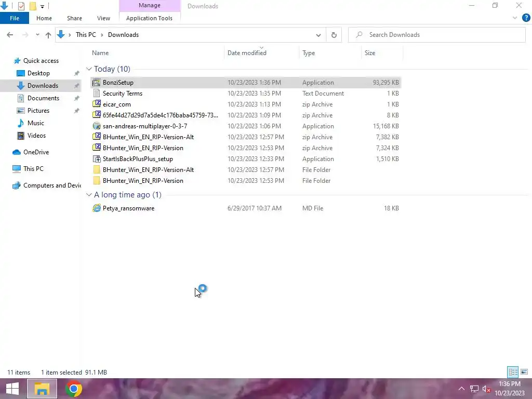Expand the ribbon with the chevron
Viewport: 532px width, 399px height.
pyautogui.click(x=515, y=18)
